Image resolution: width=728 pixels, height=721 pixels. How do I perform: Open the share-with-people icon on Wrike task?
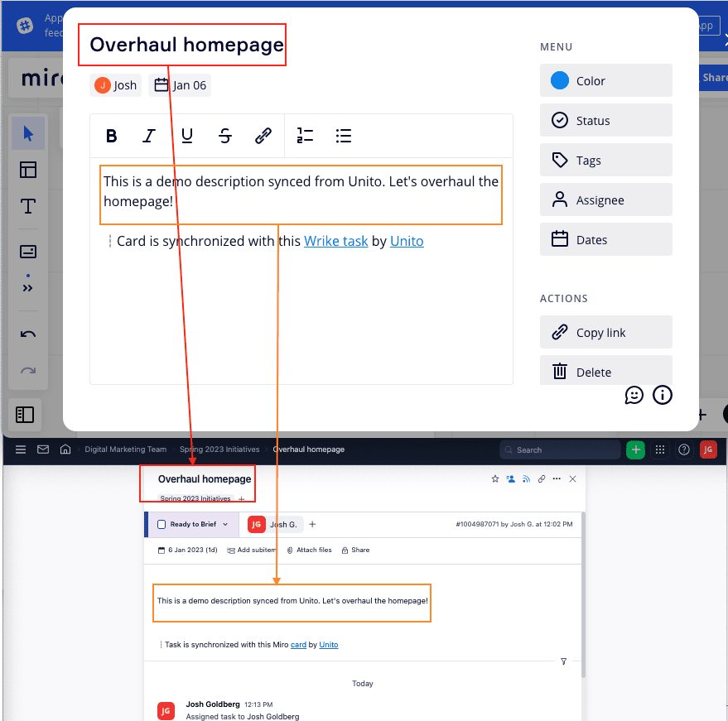click(x=511, y=478)
